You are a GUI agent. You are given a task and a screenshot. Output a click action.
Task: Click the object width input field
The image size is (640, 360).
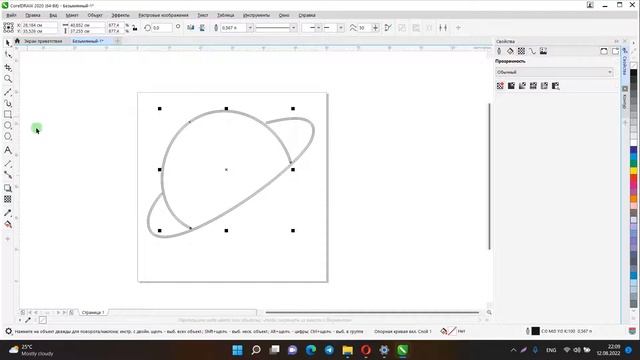point(87,25)
